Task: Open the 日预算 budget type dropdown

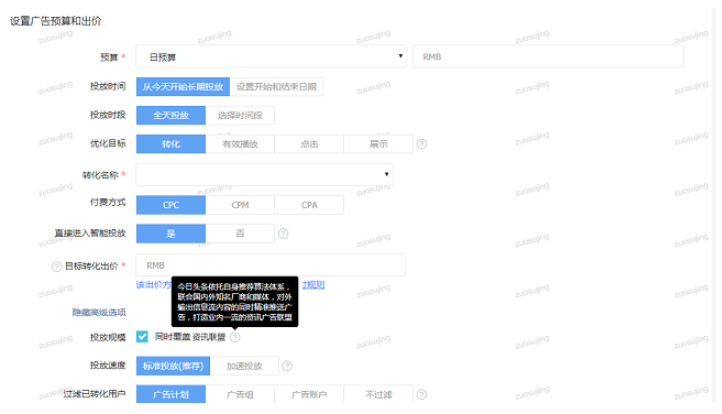Action: coord(271,57)
